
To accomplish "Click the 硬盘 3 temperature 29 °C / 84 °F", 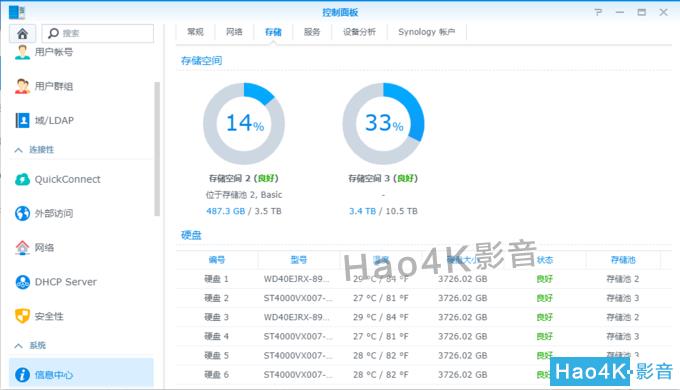I will point(380,317).
